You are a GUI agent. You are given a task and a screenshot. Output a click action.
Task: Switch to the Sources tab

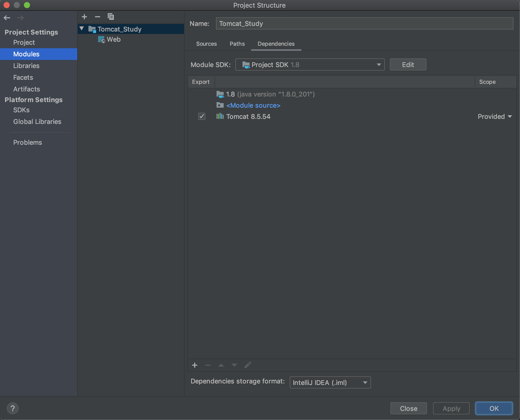coord(206,44)
